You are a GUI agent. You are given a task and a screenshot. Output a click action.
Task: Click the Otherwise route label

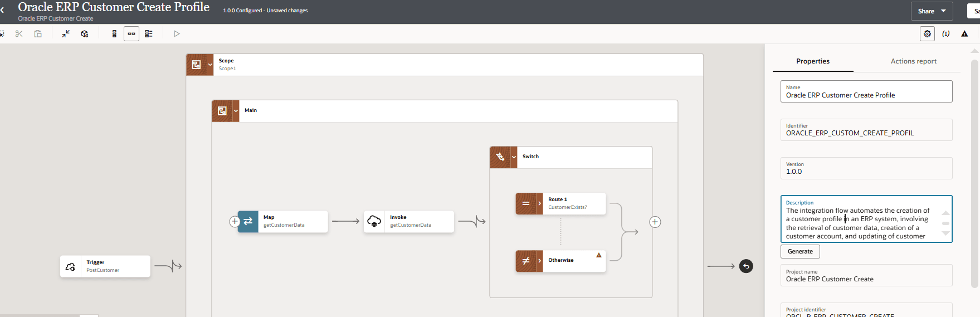[x=560, y=260]
